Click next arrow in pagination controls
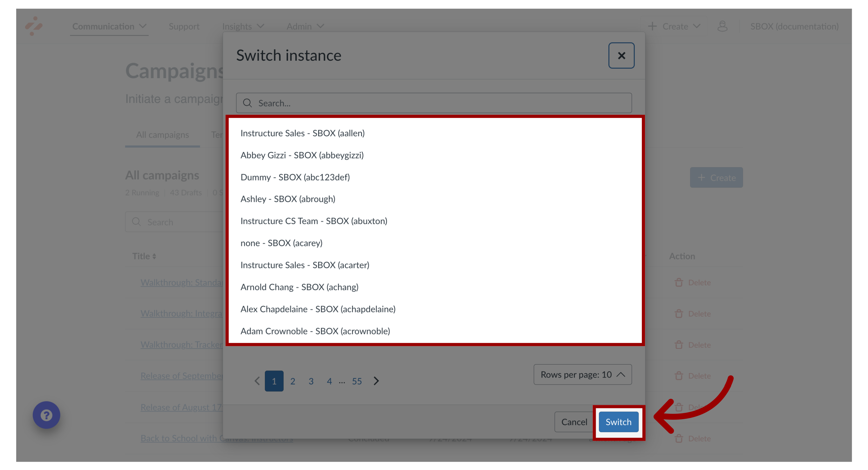Viewport: 868px width, 470px height. (x=376, y=381)
